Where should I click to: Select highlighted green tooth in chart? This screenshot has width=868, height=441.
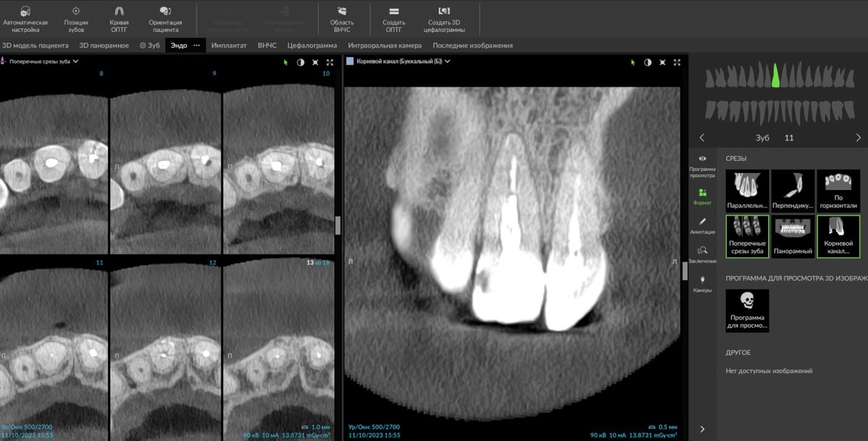click(x=775, y=75)
